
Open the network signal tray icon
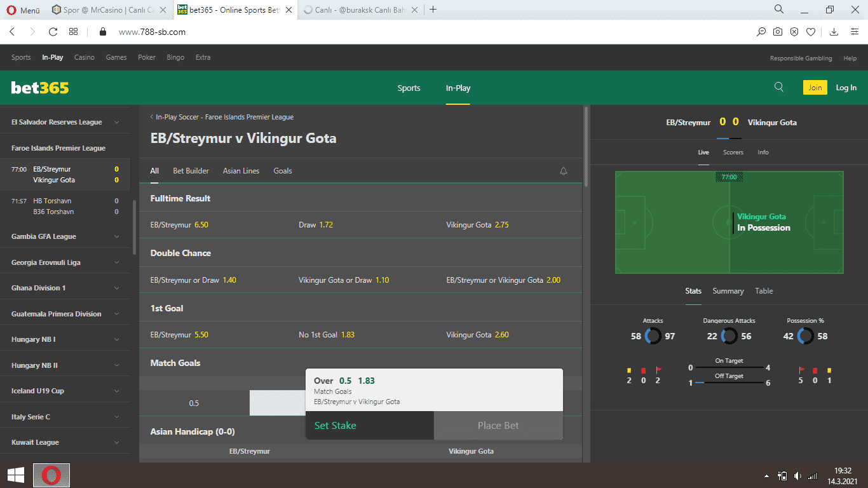point(813,475)
